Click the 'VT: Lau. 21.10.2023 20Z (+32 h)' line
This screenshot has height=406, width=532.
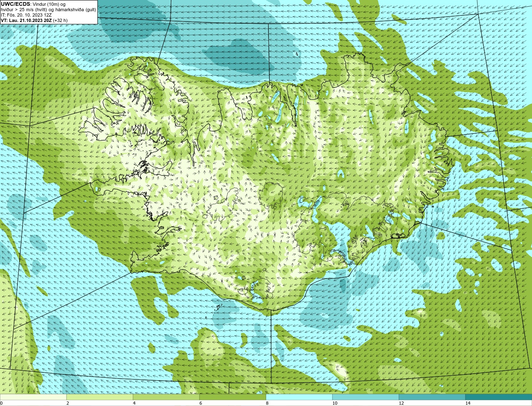coord(34,20)
